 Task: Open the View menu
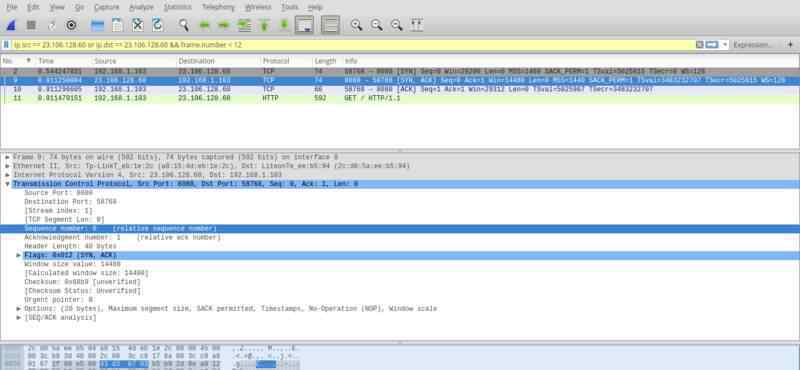[x=57, y=7]
